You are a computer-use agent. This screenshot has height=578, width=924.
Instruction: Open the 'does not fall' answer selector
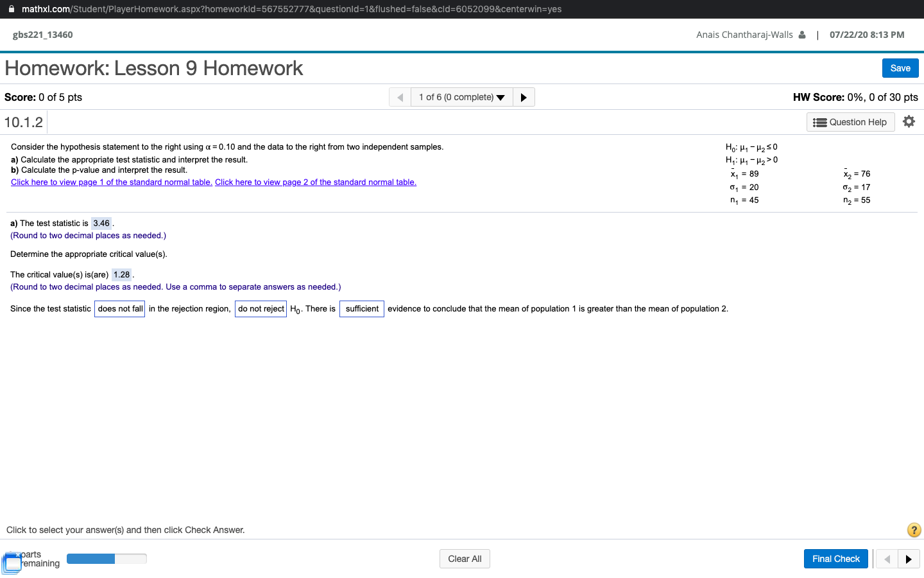119,309
